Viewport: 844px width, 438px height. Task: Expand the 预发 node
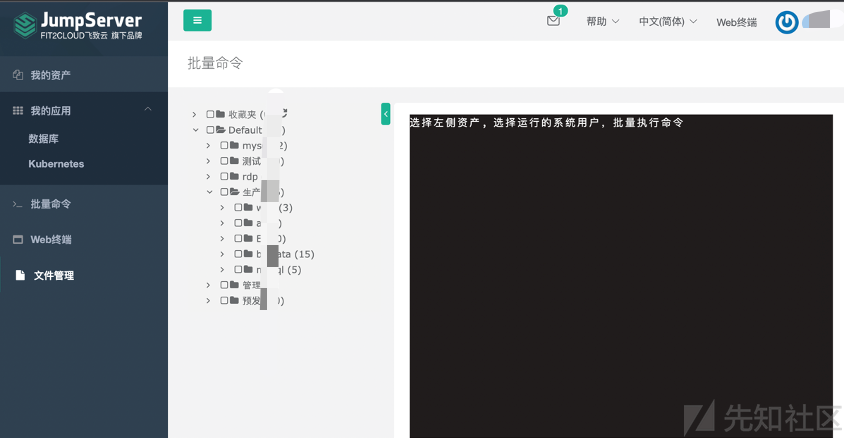(208, 301)
